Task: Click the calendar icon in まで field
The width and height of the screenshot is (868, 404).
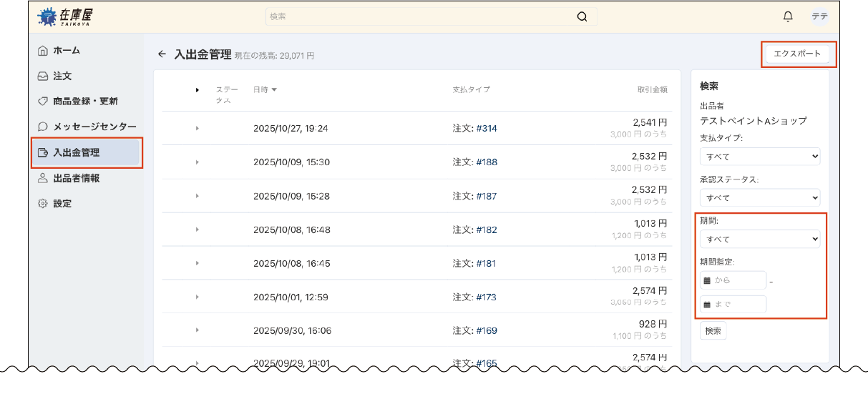Action: tap(707, 305)
